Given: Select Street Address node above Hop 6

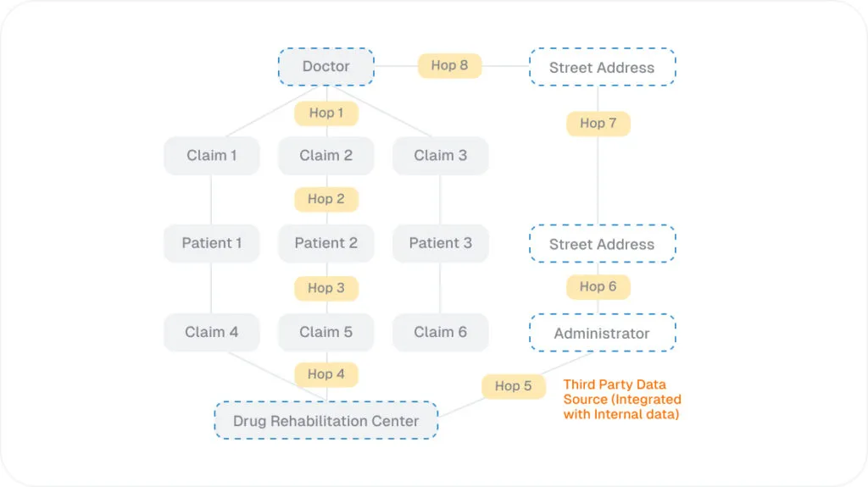Looking at the screenshot, I should tap(603, 244).
